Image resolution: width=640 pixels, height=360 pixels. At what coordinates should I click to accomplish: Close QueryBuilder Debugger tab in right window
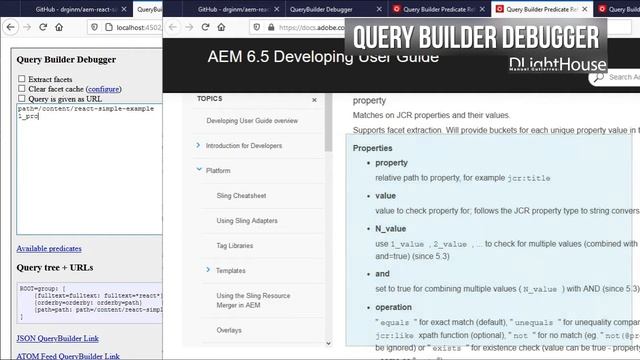tap(379, 9)
